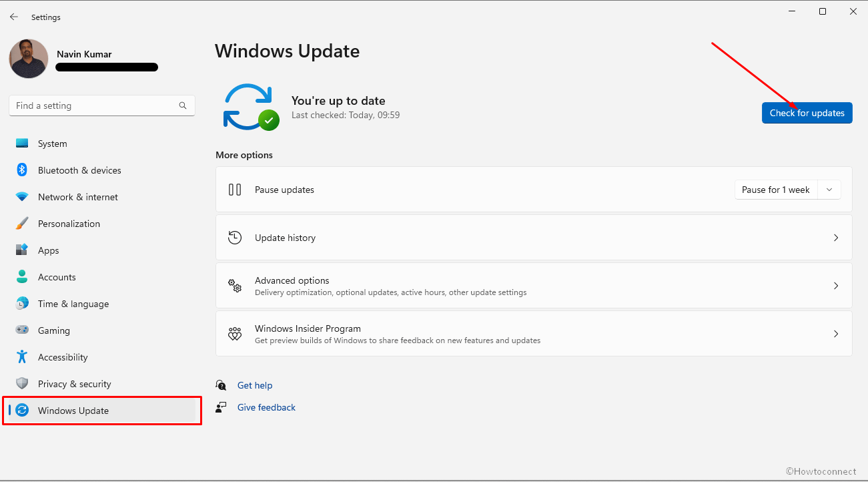Viewport: 868px width, 482px height.
Task: Click the 'Last checked: Today, 09:59' text
Action: (x=346, y=115)
